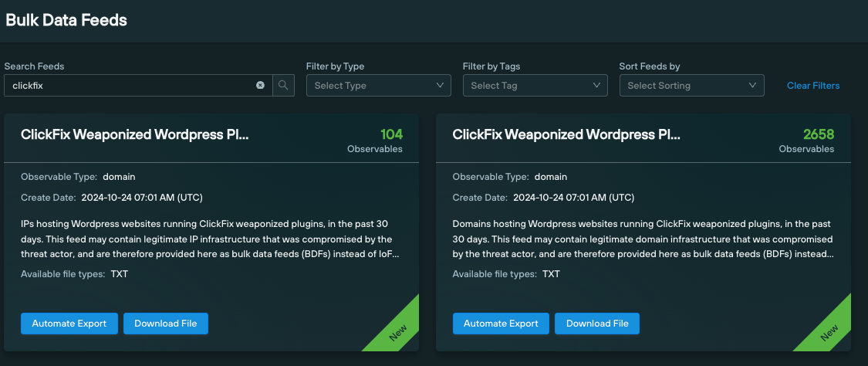Screen dimensions: 868x366
Task: Click the Bulk Data Feeds page heading
Action: [66, 21]
